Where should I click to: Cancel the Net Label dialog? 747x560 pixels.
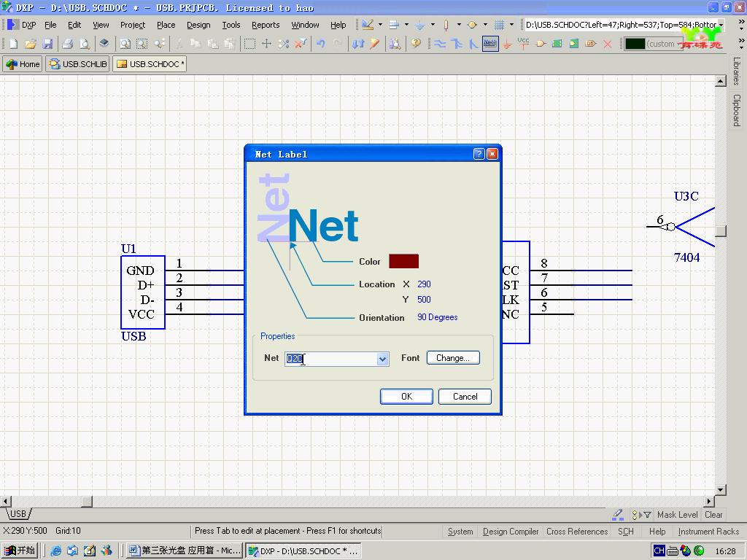[465, 397]
